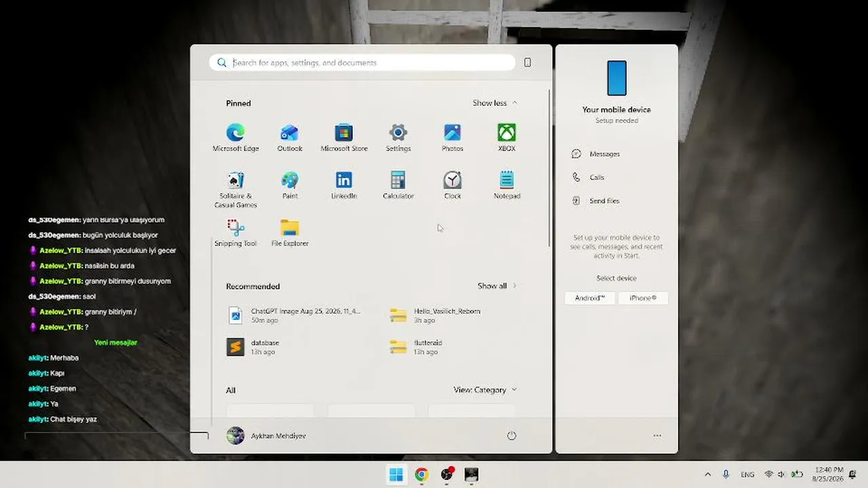
Task: Click akilyt's 'Merhaba' chat message
Action: point(64,358)
